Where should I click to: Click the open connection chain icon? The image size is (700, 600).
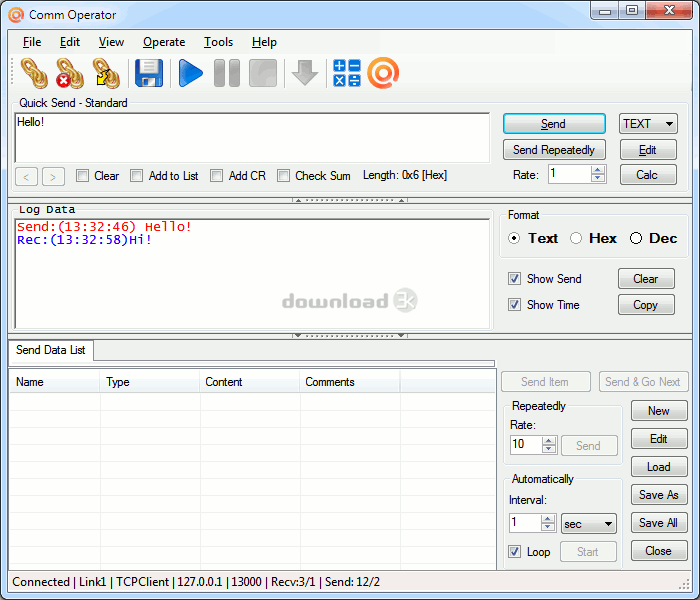coord(34,73)
